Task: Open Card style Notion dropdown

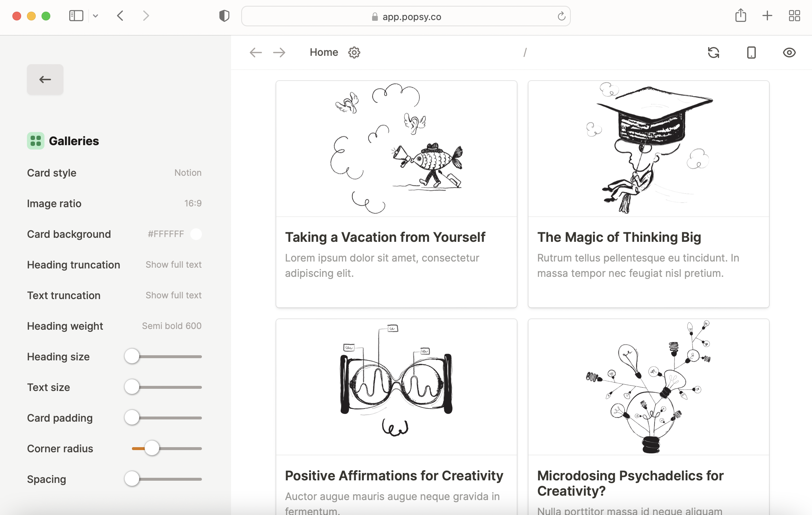Action: tap(188, 173)
